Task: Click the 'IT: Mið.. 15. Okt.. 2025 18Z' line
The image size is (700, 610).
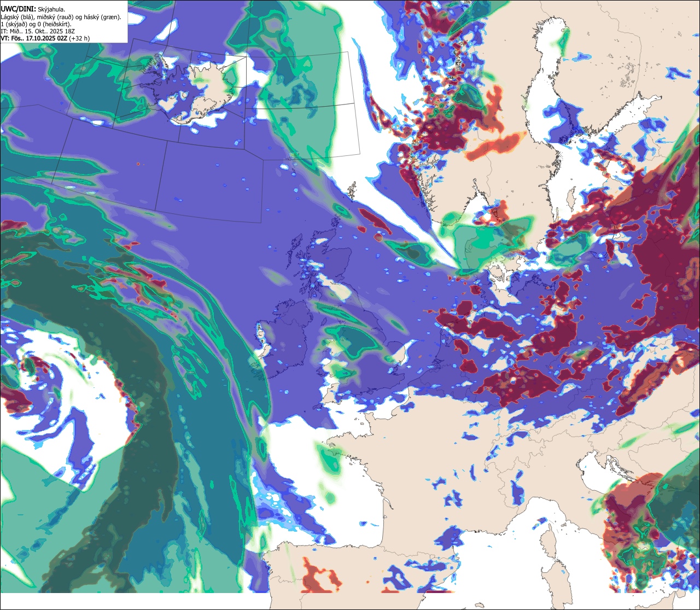Action: [x=38, y=31]
